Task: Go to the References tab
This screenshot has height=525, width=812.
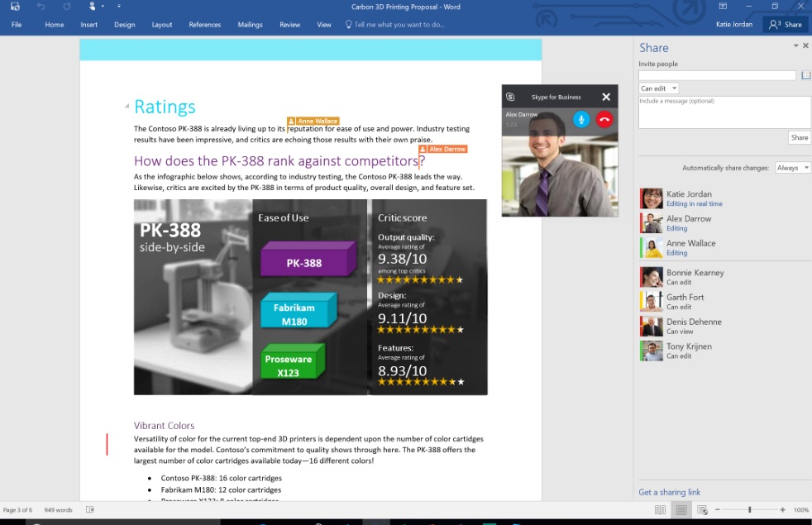Action: (204, 24)
